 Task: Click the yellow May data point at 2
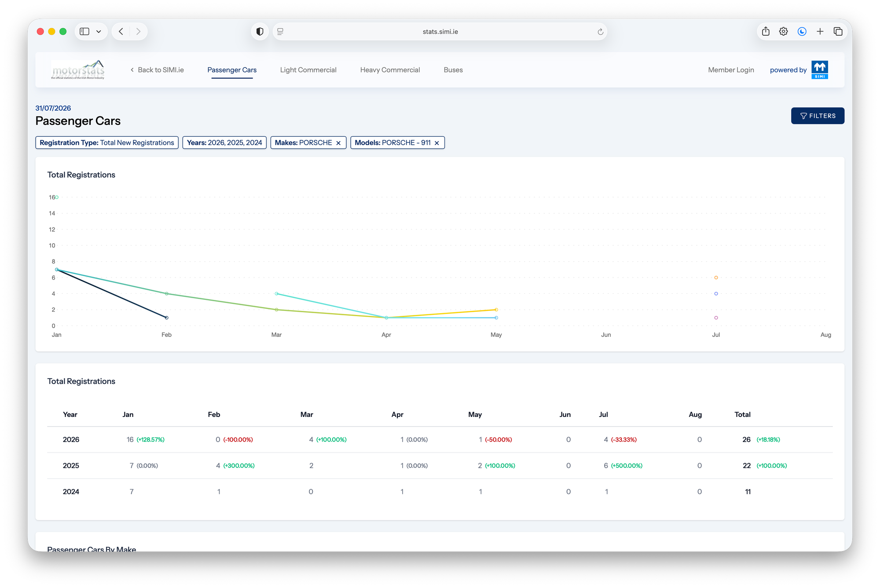point(496,310)
